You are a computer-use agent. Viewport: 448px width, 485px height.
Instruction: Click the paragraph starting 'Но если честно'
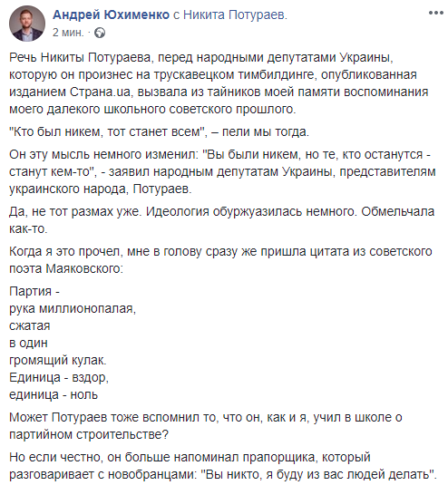(222, 466)
